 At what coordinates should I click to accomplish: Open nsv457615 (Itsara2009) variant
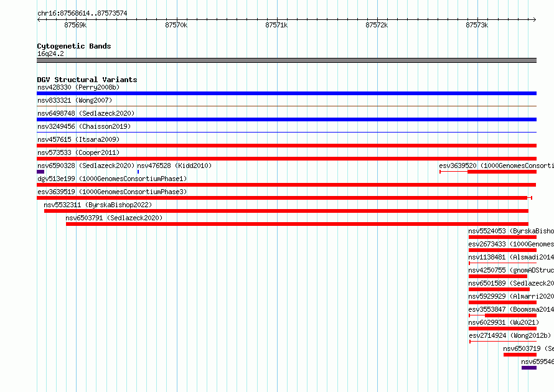click(78, 139)
